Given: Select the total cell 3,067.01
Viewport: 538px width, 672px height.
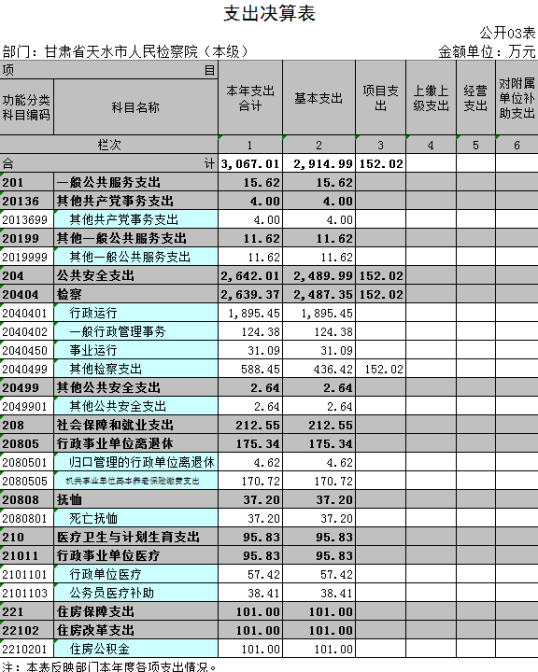Looking at the screenshot, I should 250,164.
